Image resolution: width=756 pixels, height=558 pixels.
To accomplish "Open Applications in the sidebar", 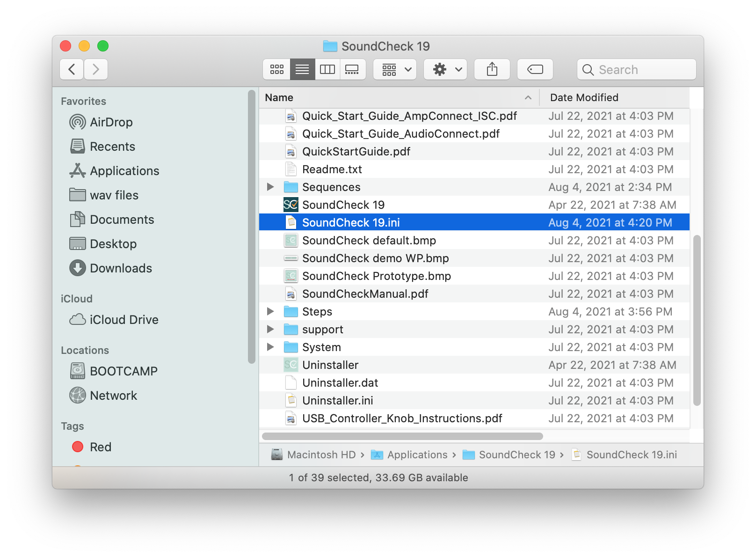I will click(114, 171).
